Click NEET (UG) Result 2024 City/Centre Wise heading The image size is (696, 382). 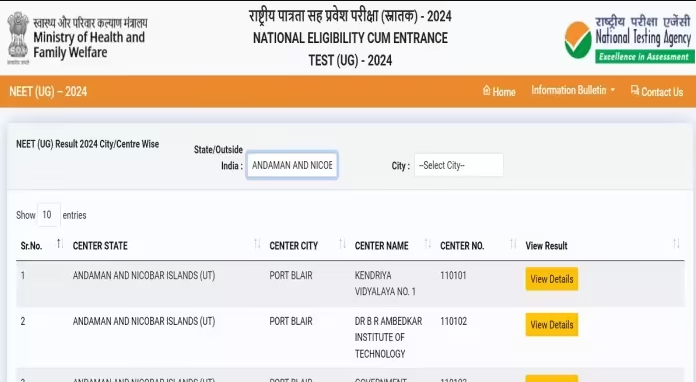(x=87, y=144)
